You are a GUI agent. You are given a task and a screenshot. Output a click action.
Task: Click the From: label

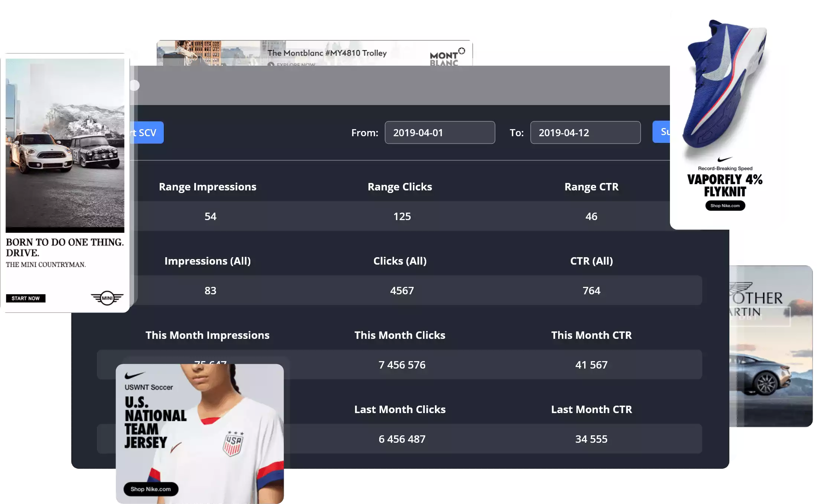click(365, 133)
